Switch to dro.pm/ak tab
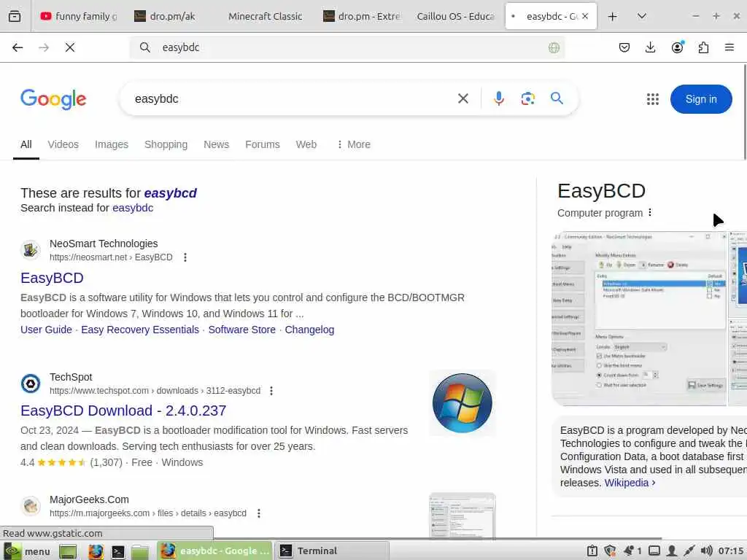This screenshot has width=747, height=560. (172, 16)
